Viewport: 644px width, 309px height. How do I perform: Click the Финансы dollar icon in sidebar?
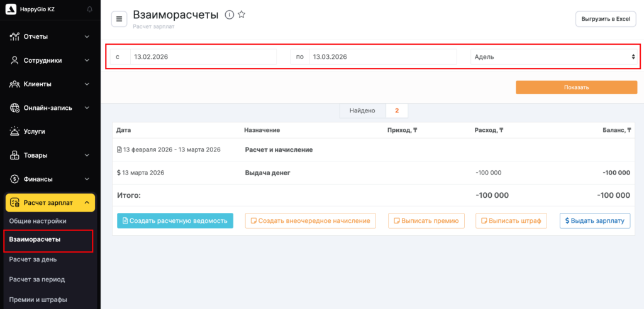point(14,179)
